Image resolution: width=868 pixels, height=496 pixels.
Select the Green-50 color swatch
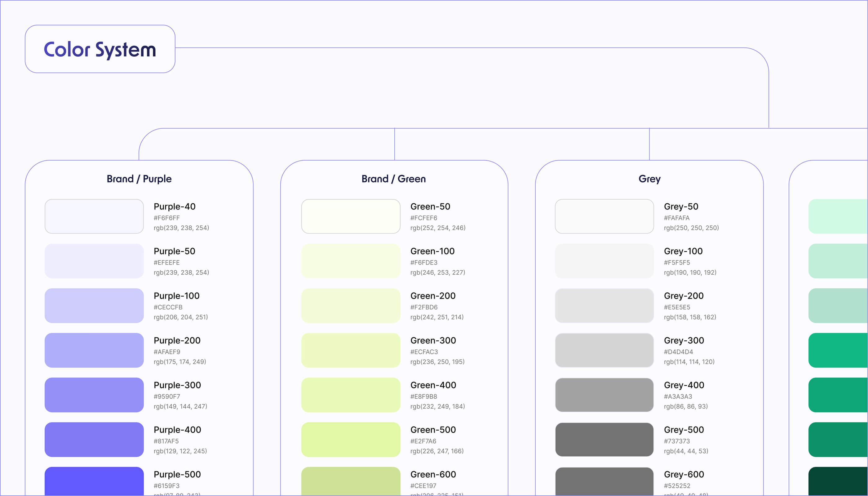click(x=351, y=216)
